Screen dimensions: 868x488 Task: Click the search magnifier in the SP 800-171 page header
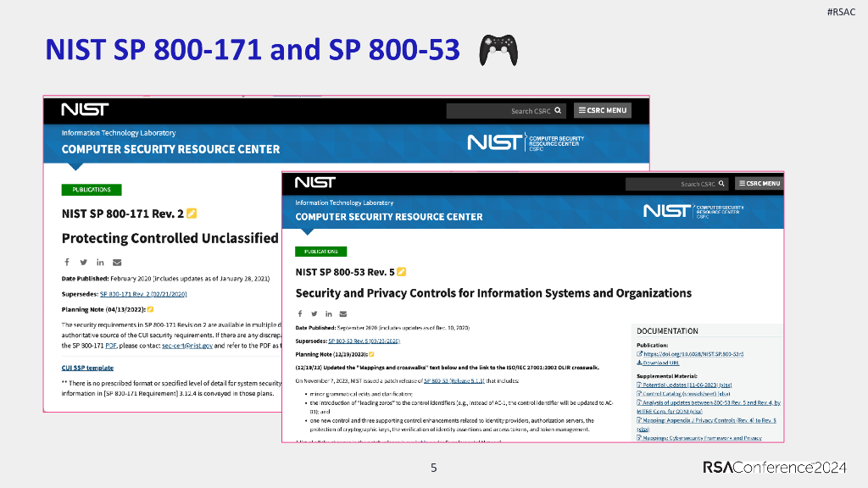pyautogui.click(x=558, y=111)
